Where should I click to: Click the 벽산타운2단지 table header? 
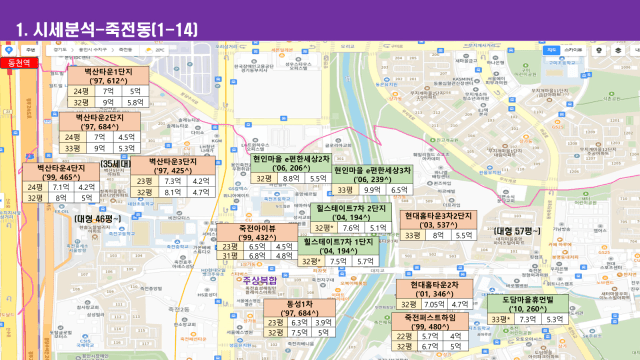100,122
